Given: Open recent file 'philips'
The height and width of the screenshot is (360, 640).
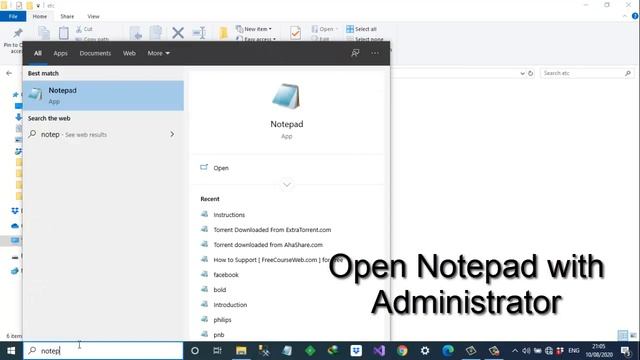Looking at the screenshot, I should pos(222,320).
